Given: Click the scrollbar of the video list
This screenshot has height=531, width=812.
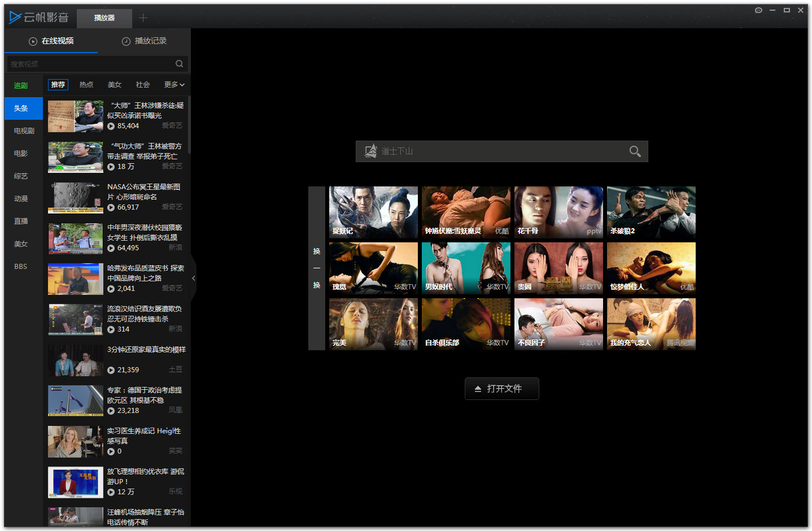Looking at the screenshot, I should pyautogui.click(x=189, y=125).
